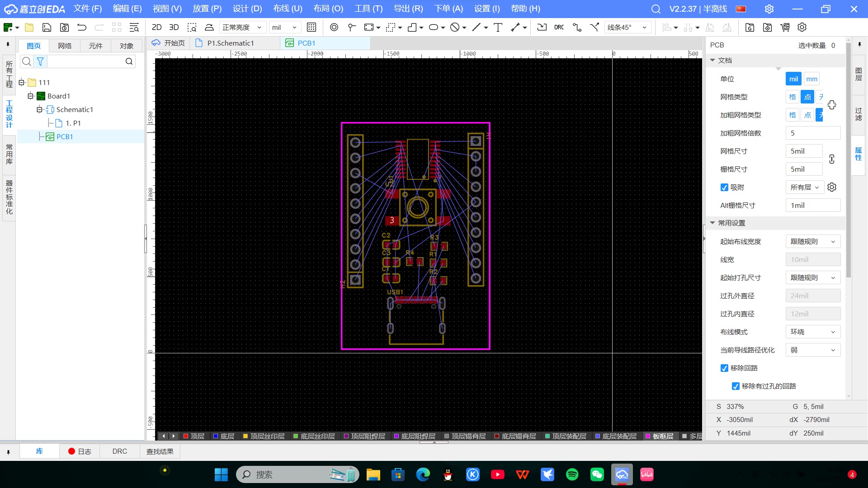The width and height of the screenshot is (868, 488).
Task: Uncheck the 移除回路 checkbox
Action: click(x=724, y=368)
